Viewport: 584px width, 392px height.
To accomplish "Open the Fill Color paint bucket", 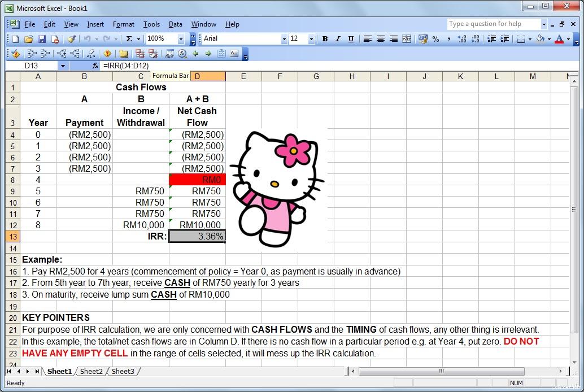I will 541,39.
